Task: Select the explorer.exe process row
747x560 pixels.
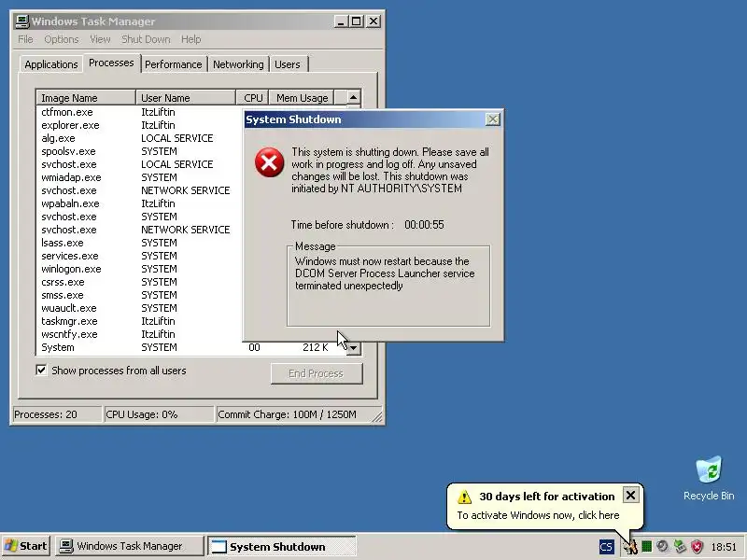Action: pyautogui.click(x=139, y=125)
